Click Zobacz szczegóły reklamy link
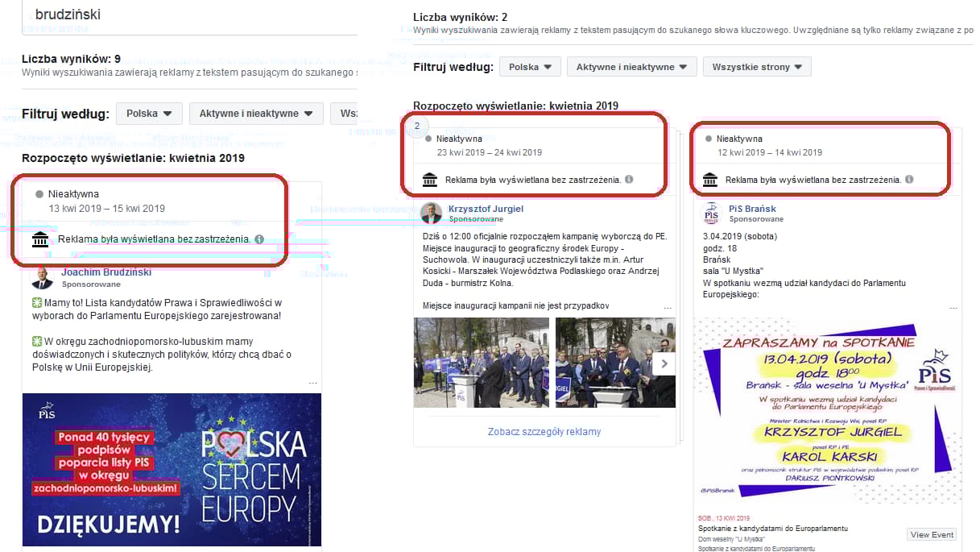980x552 pixels. (544, 432)
